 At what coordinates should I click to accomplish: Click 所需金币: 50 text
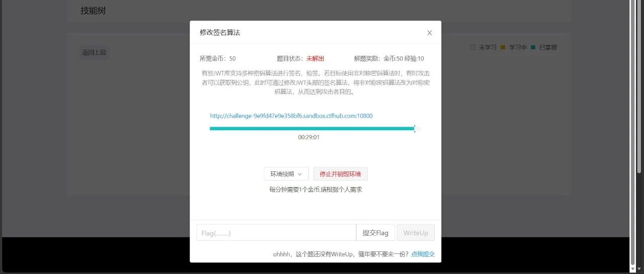[x=217, y=59]
